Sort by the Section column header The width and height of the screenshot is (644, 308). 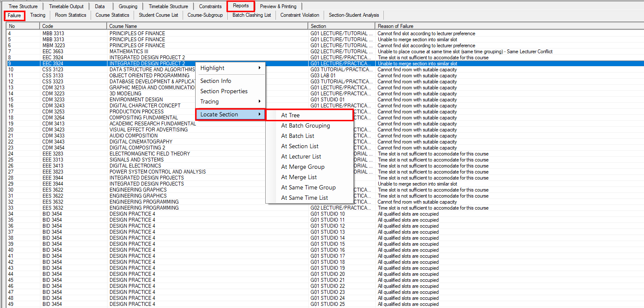pos(342,26)
